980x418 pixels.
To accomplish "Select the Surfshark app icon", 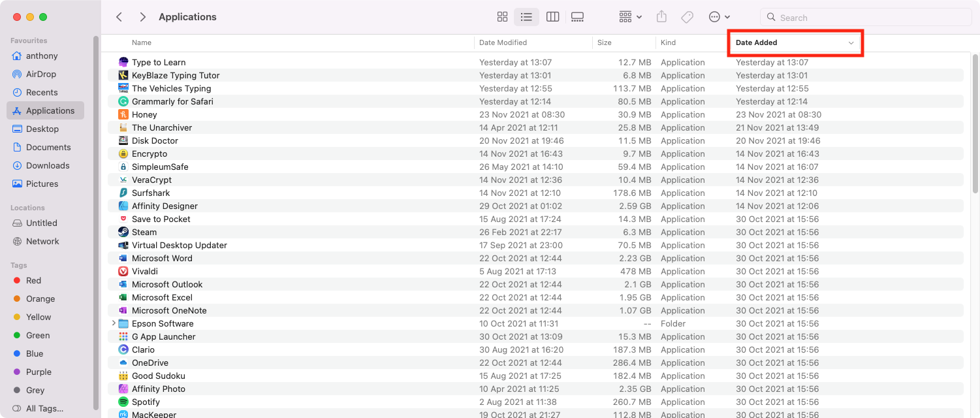I will click(123, 193).
